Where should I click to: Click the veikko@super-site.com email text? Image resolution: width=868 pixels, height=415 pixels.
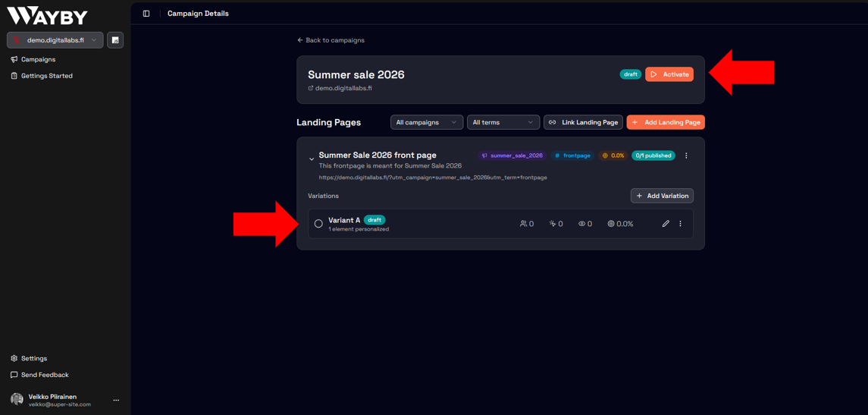(x=60, y=404)
